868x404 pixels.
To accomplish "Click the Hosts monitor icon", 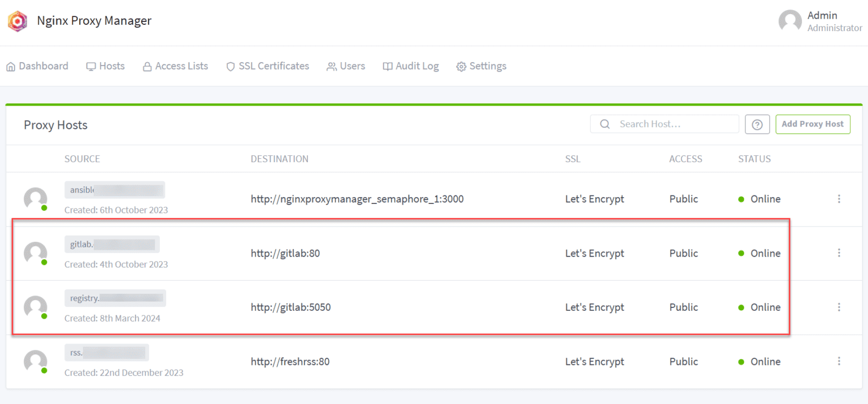I will click(x=91, y=66).
